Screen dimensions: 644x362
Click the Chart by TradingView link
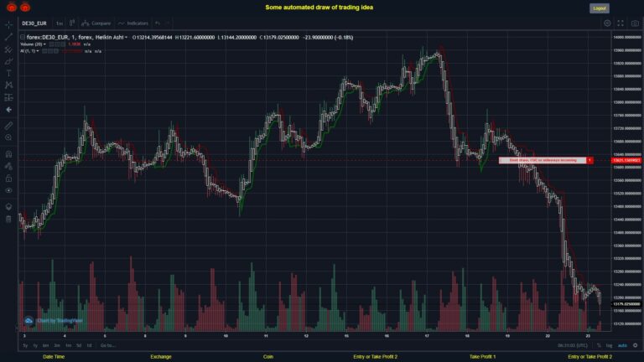click(x=54, y=321)
